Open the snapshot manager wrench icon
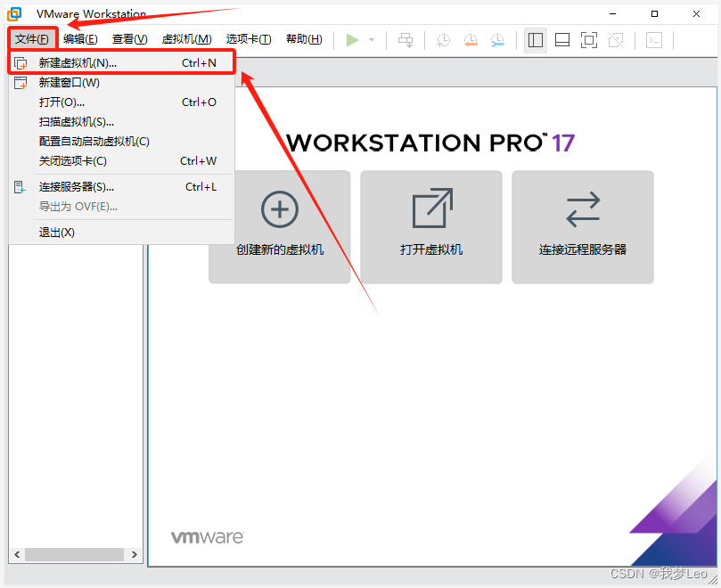Screen dimensions: 721x588 (497, 40)
